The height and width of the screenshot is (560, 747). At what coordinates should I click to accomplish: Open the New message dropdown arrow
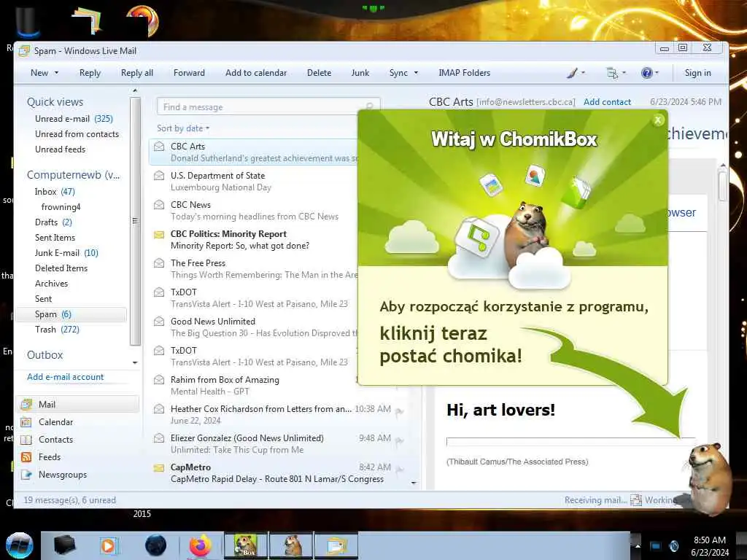[57, 73]
